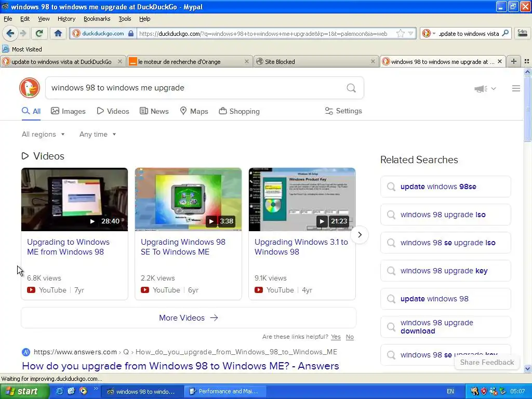The width and height of the screenshot is (532, 399).
Task: Expand the chevron beside megaphone icon
Action: click(494, 88)
